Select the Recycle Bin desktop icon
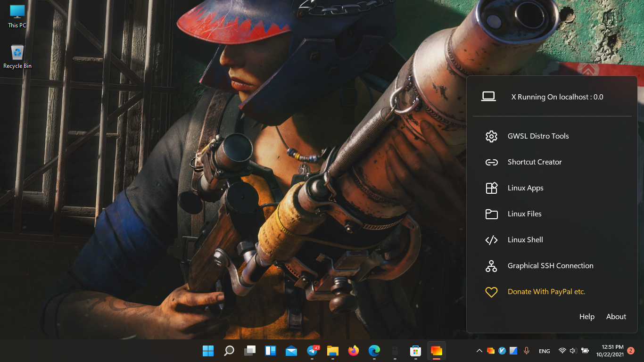The height and width of the screenshot is (362, 644). click(x=17, y=57)
